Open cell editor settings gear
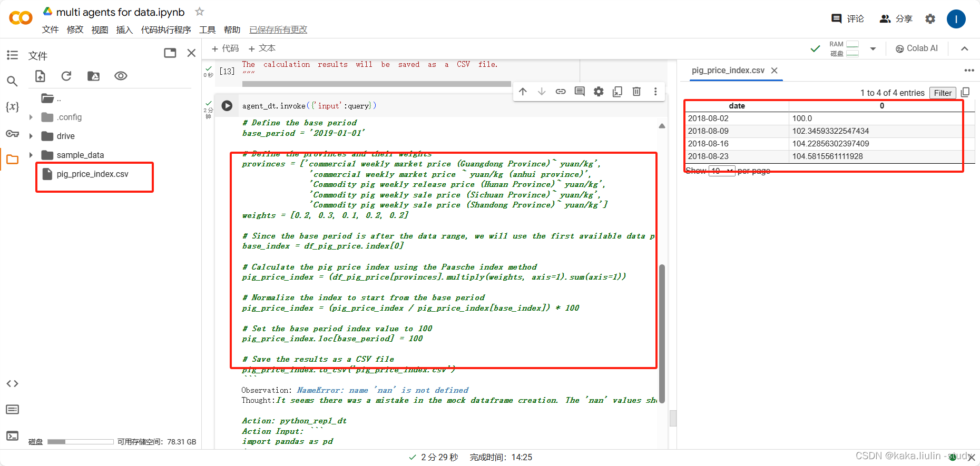The image size is (980, 466). point(599,92)
